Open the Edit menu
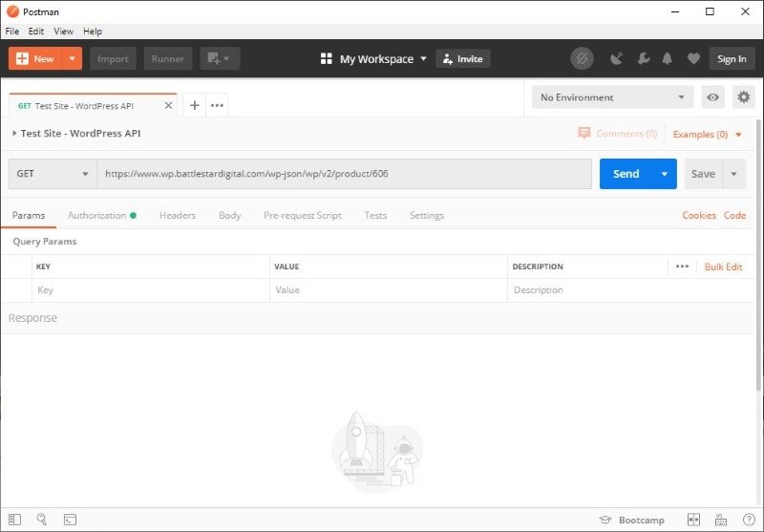The width and height of the screenshot is (764, 532). tap(36, 32)
